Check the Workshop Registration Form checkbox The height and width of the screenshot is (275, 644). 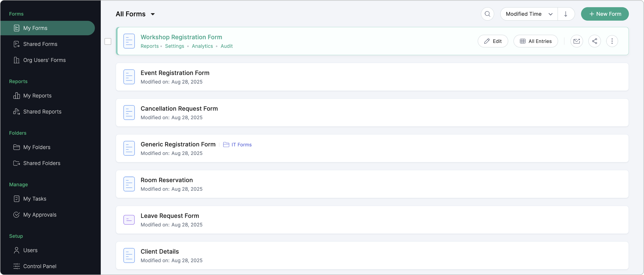pyautogui.click(x=108, y=41)
